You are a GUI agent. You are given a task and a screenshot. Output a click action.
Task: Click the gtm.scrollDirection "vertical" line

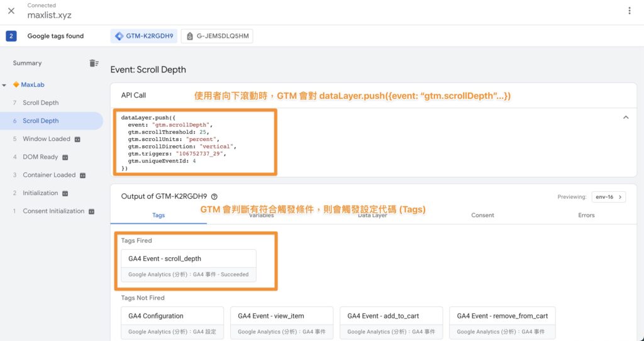[182, 147]
